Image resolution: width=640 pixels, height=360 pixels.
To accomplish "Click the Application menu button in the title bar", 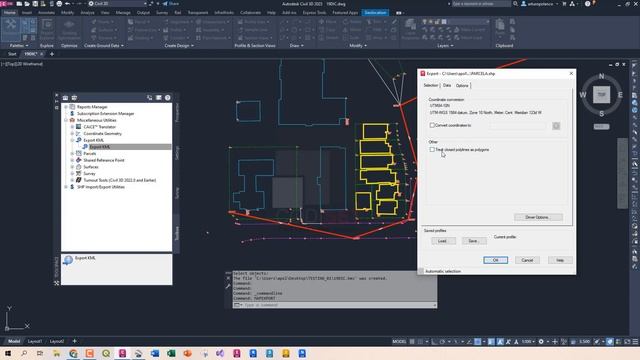I will click(x=6, y=4).
